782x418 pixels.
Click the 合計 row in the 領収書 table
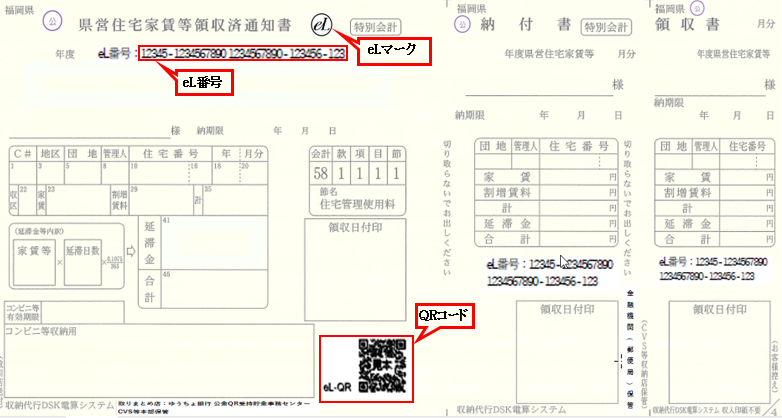click(x=715, y=239)
